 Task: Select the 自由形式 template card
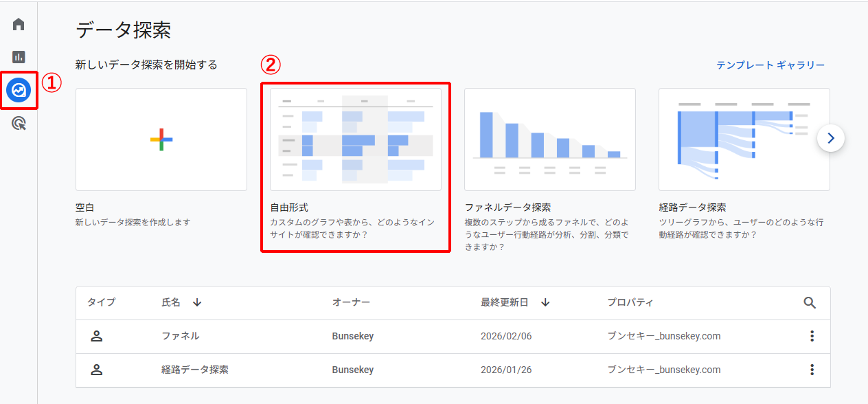[x=355, y=139]
